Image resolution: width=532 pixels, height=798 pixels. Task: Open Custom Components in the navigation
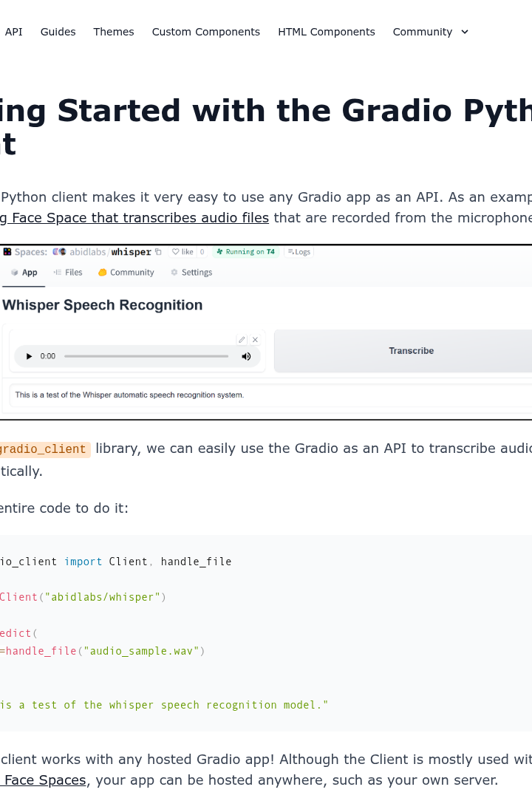click(205, 32)
